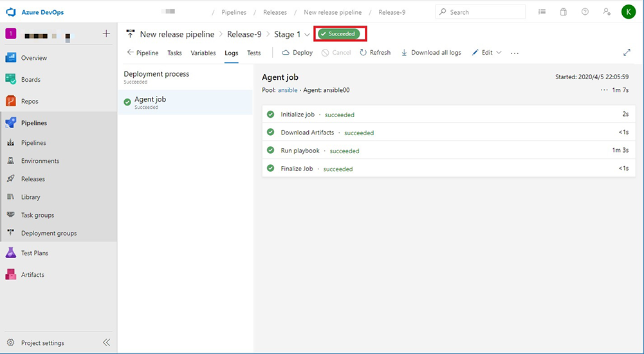Click the Deployment groups icon

11,233
